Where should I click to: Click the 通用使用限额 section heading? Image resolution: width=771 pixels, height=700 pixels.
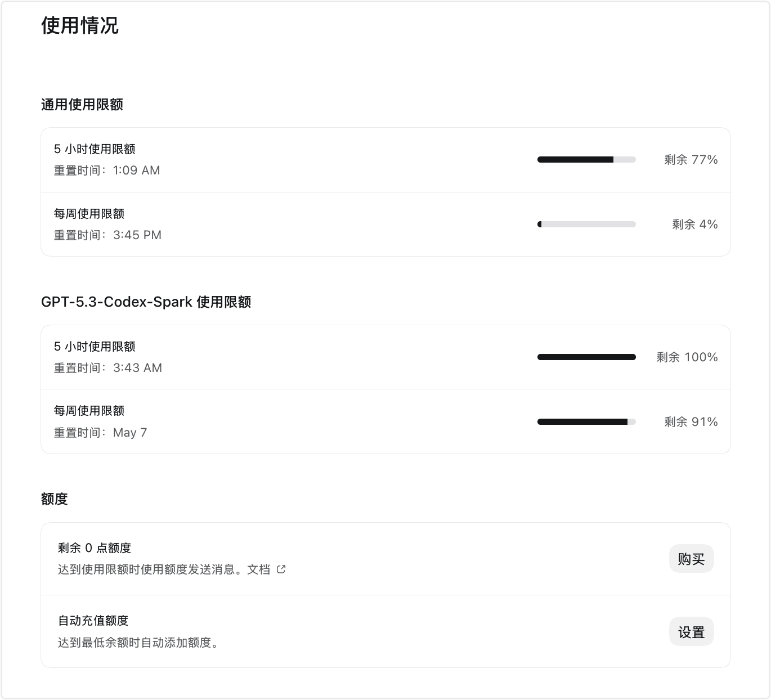point(82,105)
